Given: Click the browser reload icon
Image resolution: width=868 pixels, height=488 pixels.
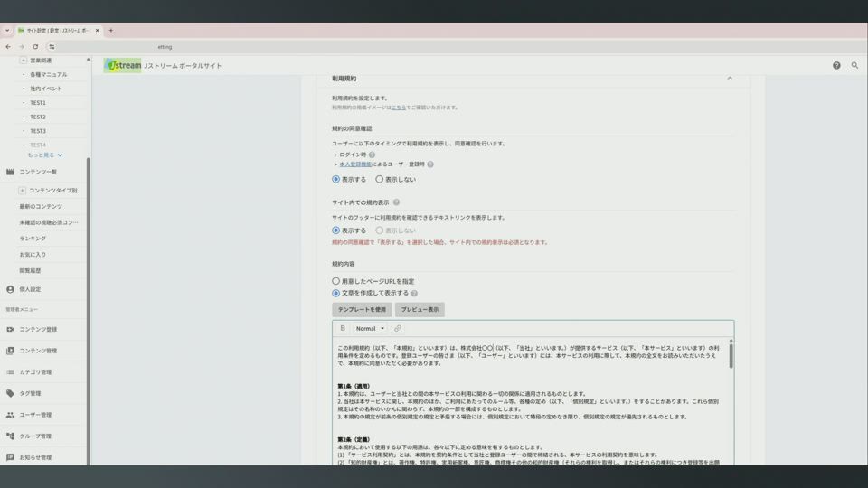Looking at the screenshot, I should (35, 47).
